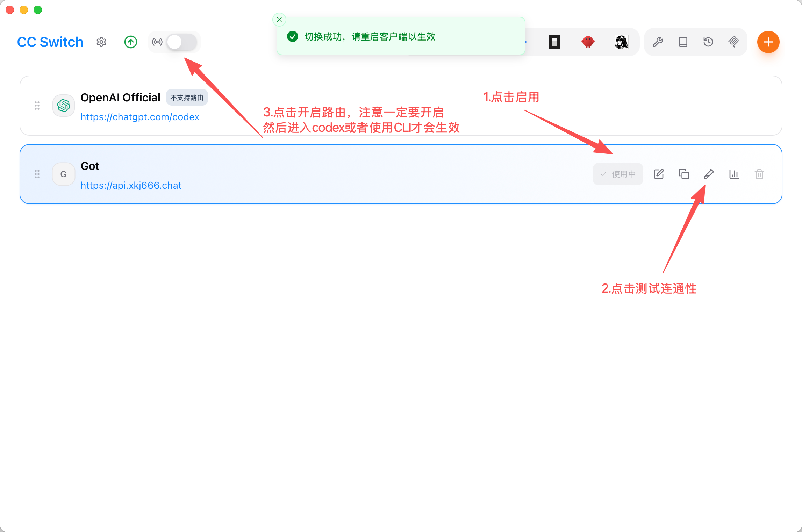
Task: Select the black-square app icon tab
Action: click(554, 42)
